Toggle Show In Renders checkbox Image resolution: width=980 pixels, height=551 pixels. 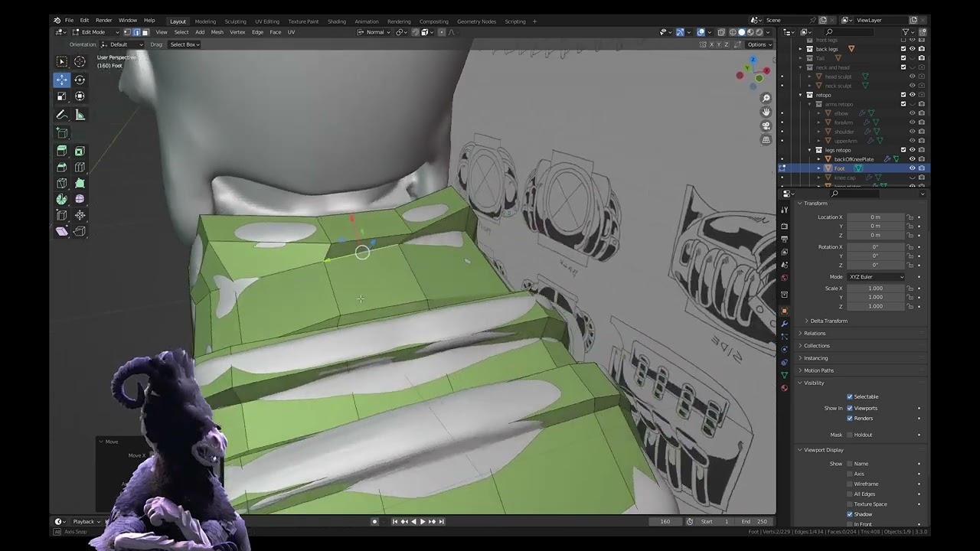(850, 418)
